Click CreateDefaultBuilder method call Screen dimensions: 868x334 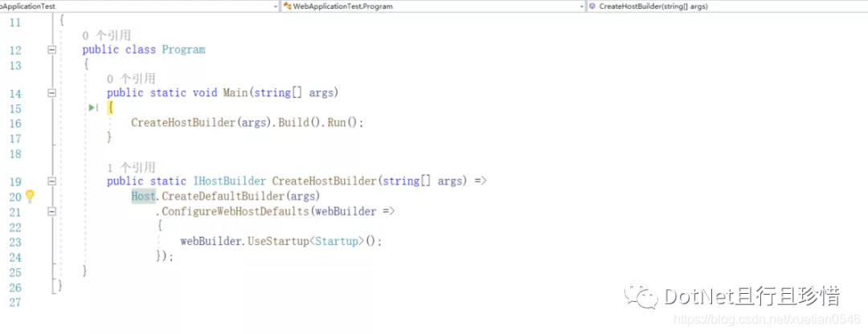tap(223, 196)
